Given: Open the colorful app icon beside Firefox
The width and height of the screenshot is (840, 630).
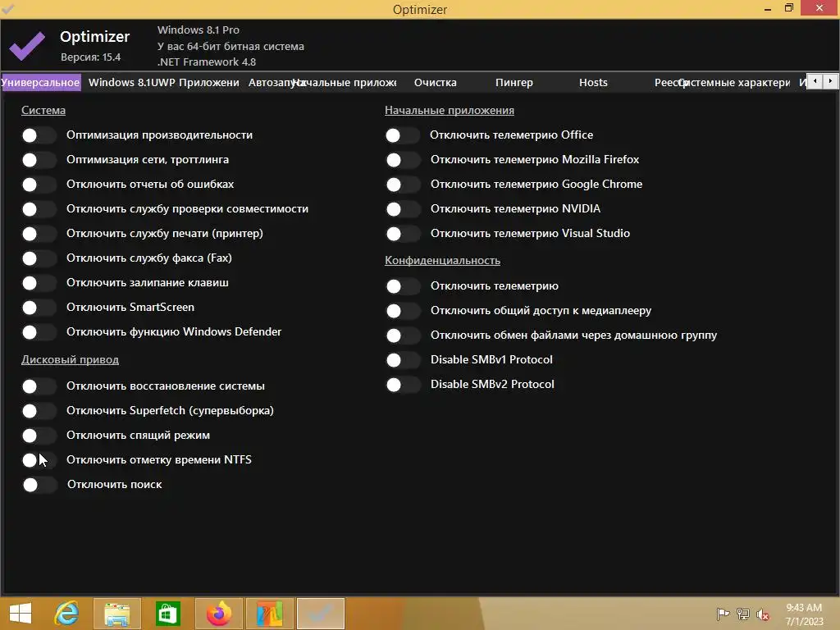Looking at the screenshot, I should click(x=269, y=614).
